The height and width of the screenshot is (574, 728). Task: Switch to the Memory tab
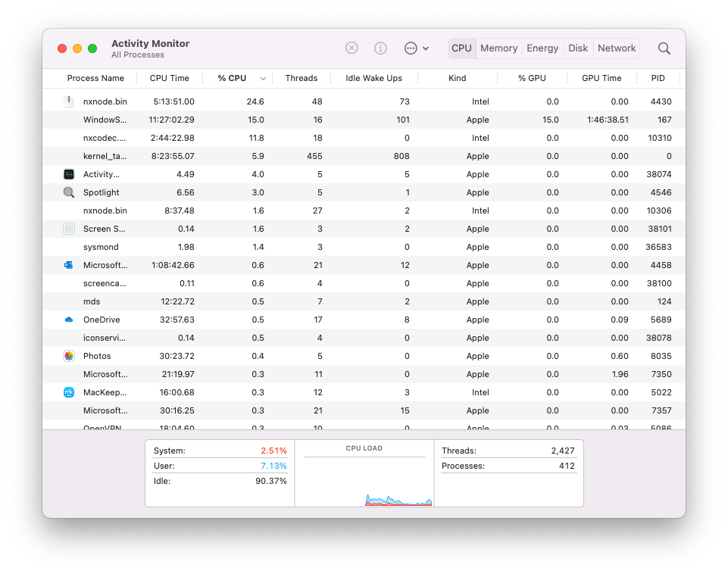click(x=498, y=48)
